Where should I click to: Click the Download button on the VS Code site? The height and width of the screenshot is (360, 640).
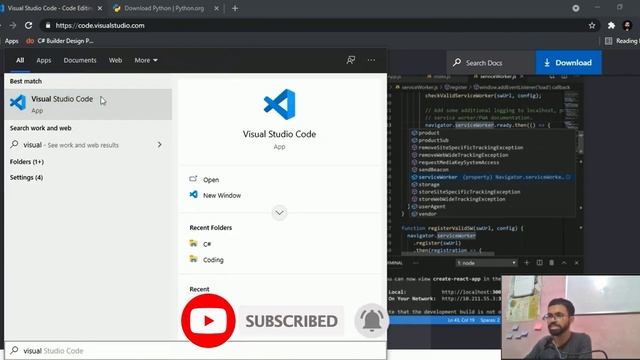568,62
